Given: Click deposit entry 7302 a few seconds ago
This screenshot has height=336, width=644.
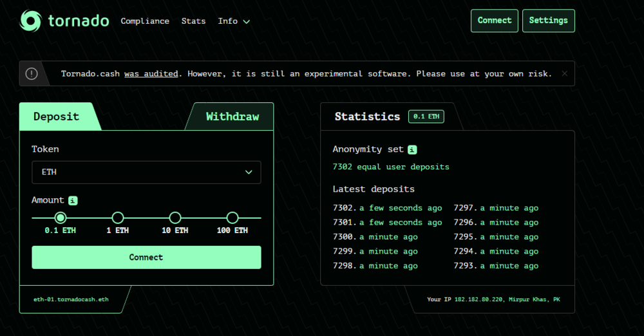Looking at the screenshot, I should (x=387, y=208).
